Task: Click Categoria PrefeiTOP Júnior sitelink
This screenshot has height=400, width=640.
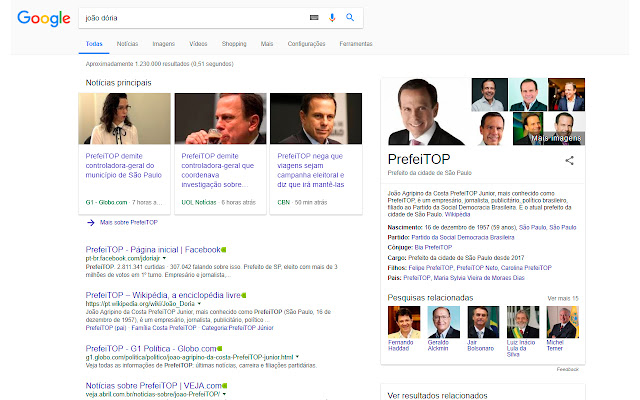Action: [x=238, y=328]
